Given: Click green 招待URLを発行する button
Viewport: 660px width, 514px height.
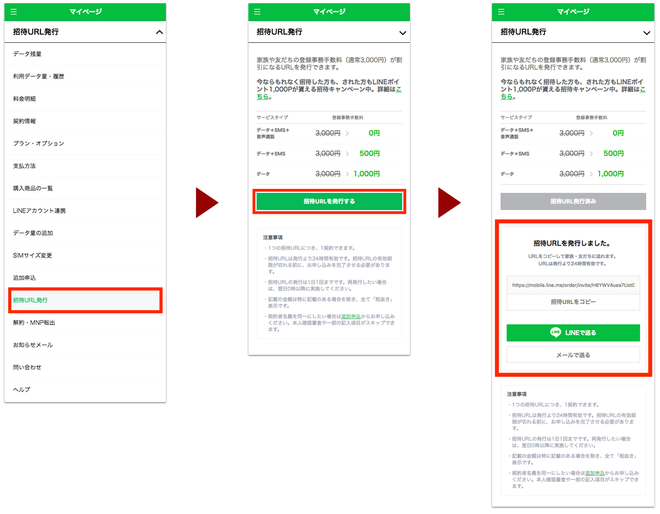Looking at the screenshot, I should coord(329,202).
